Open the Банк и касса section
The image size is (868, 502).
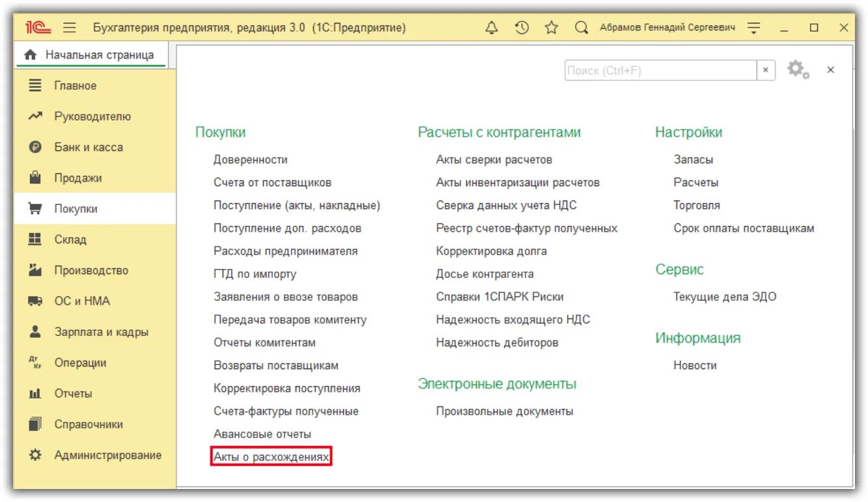95,147
